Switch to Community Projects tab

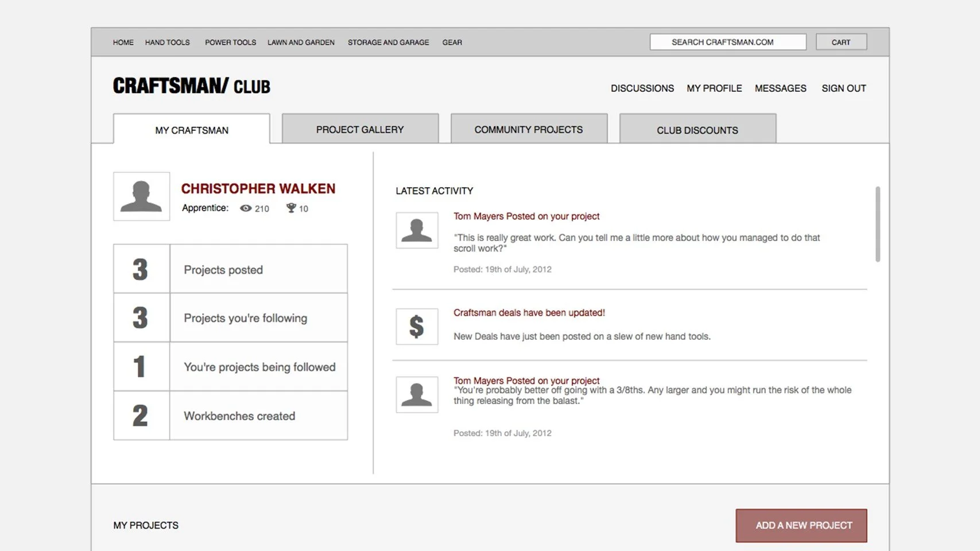coord(529,129)
